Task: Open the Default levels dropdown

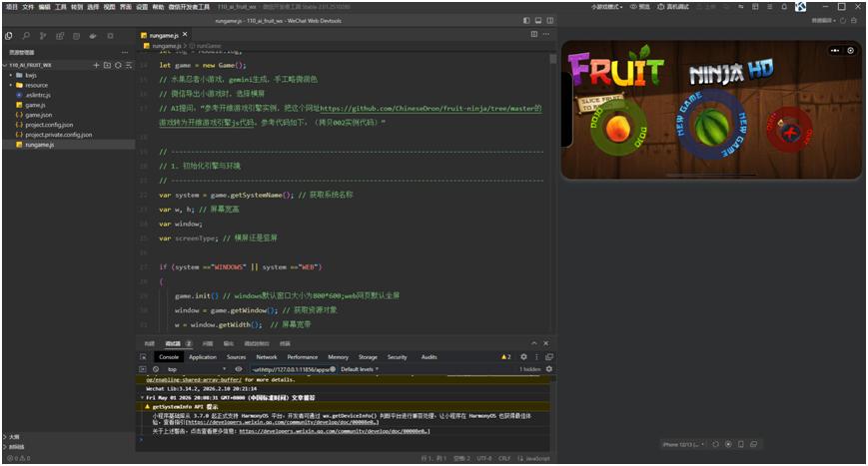Action: click(x=360, y=369)
